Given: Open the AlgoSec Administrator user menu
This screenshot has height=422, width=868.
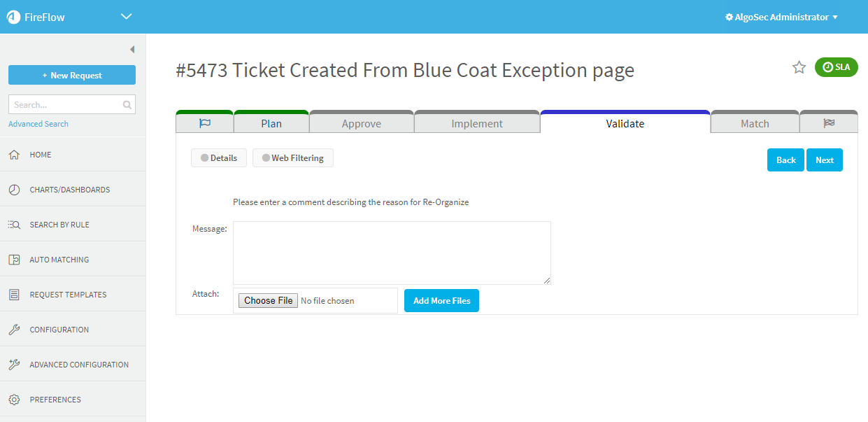Looking at the screenshot, I should pyautogui.click(x=781, y=17).
